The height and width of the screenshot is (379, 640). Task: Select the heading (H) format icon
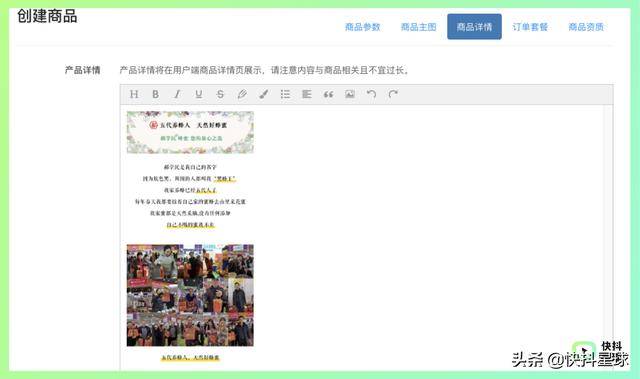pyautogui.click(x=134, y=94)
